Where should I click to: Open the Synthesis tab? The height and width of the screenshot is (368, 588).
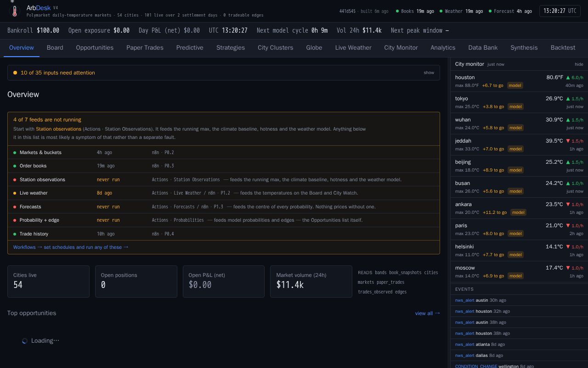coord(524,48)
